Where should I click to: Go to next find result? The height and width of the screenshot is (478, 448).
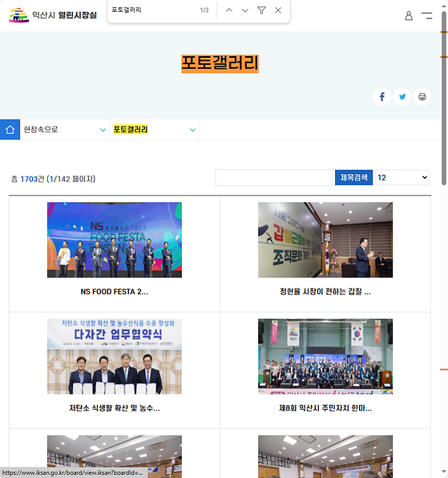tap(245, 10)
